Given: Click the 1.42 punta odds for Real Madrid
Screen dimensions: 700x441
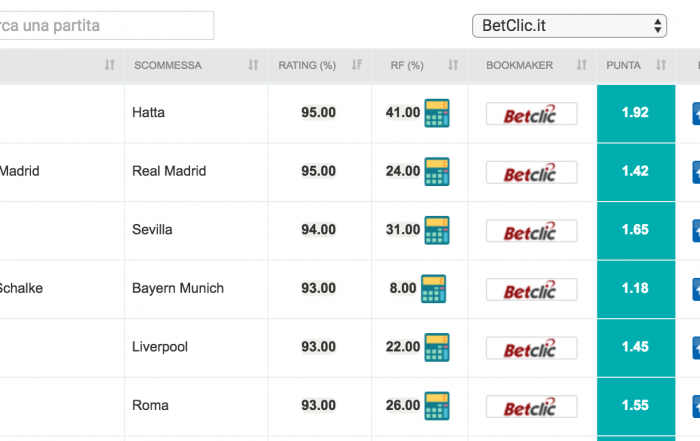Looking at the screenshot, I should (636, 172).
